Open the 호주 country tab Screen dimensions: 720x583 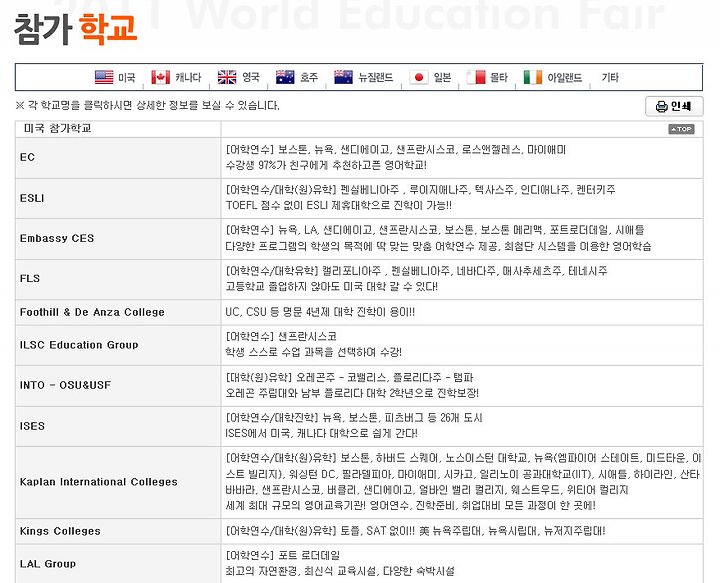coord(309,78)
